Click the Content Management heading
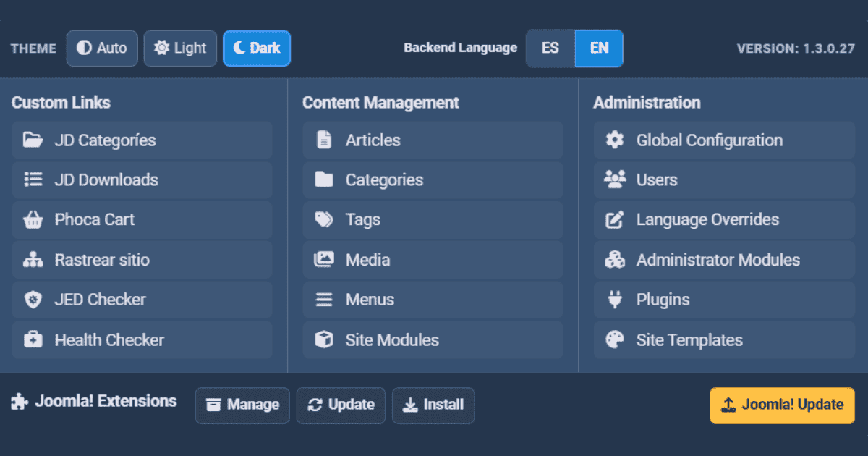This screenshot has width=868, height=456. point(380,103)
